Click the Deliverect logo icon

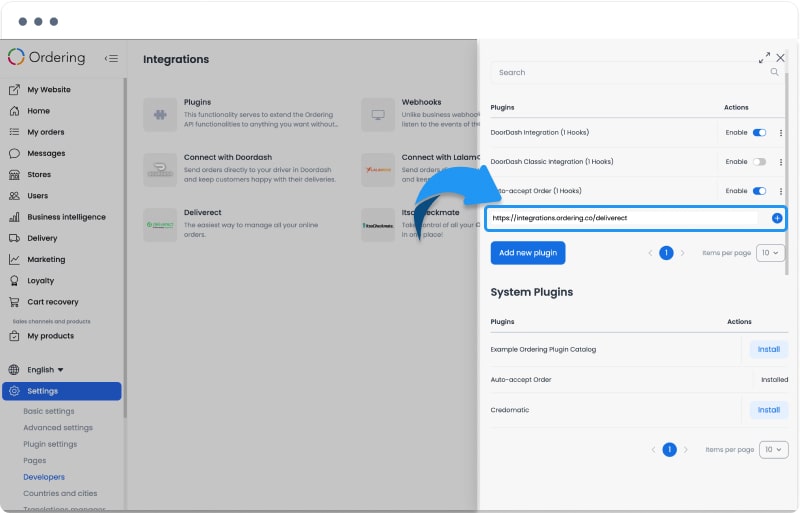click(160, 225)
